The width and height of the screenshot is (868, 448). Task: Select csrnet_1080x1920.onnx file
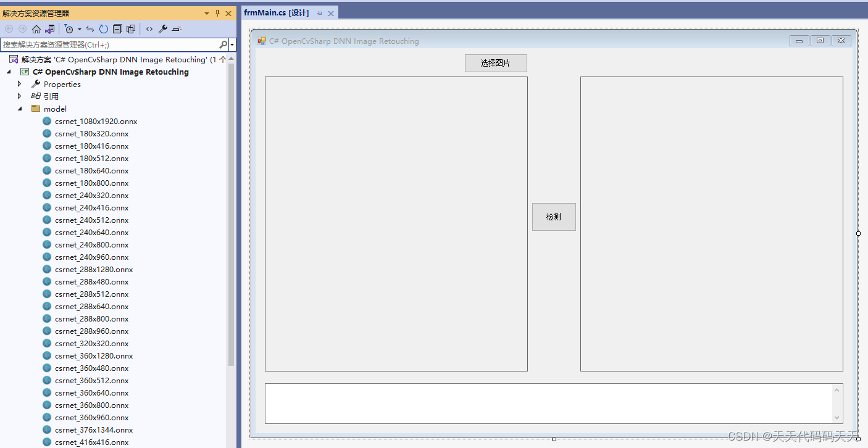coord(96,122)
